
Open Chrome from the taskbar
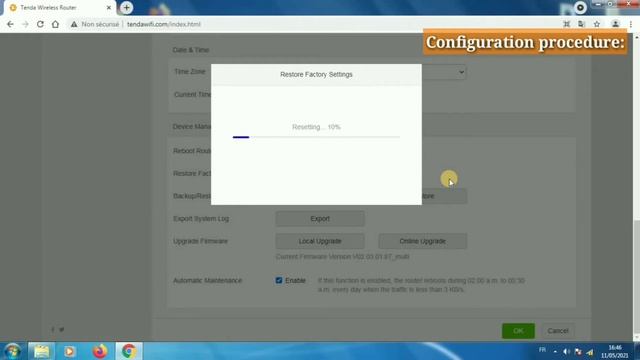coord(129,351)
